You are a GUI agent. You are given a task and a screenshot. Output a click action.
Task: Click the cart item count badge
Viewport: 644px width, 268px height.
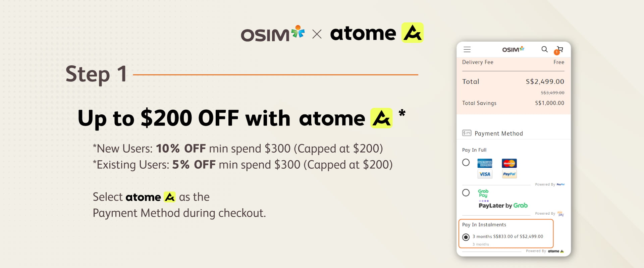click(556, 52)
